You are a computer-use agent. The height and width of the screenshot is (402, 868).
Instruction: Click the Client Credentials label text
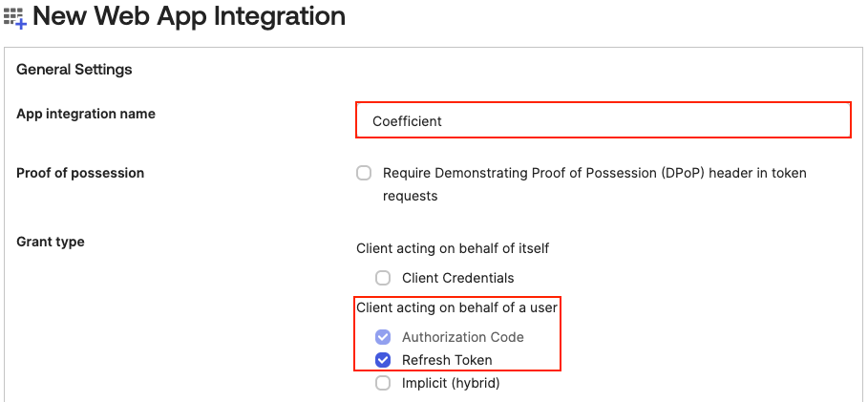point(457,278)
